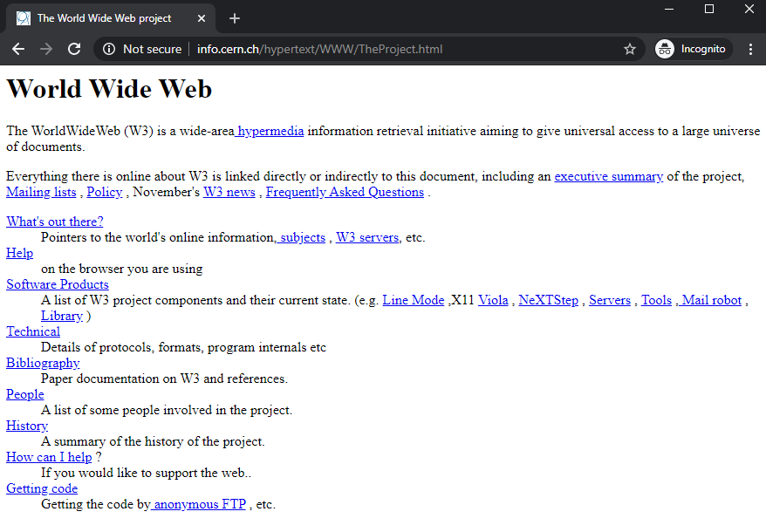Minimize the browser window
Viewport: 766px width, 532px height.
pyautogui.click(x=669, y=9)
